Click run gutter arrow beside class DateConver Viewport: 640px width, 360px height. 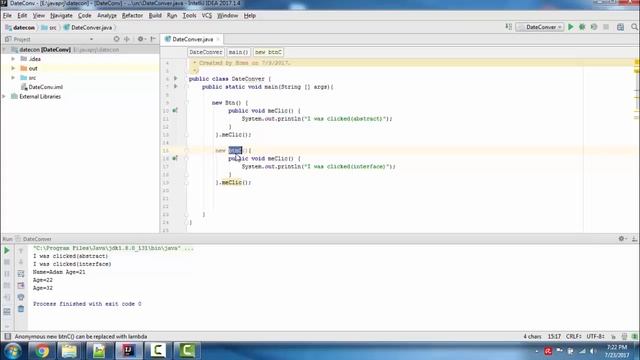pos(176,78)
